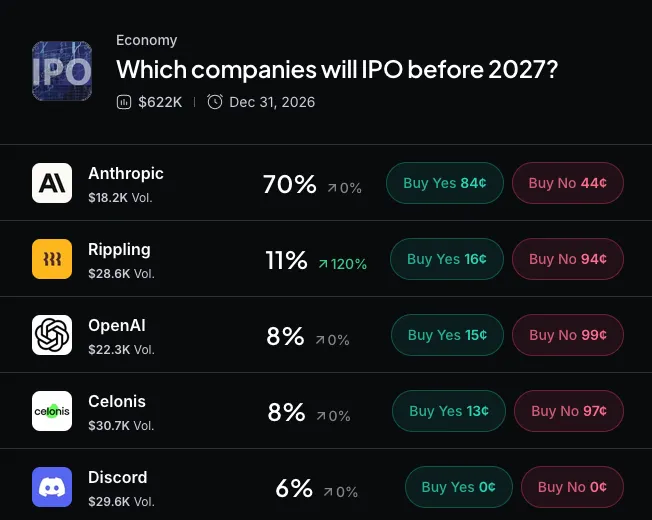Click the Anthropic company logo icon
The image size is (652, 520).
coord(52,183)
